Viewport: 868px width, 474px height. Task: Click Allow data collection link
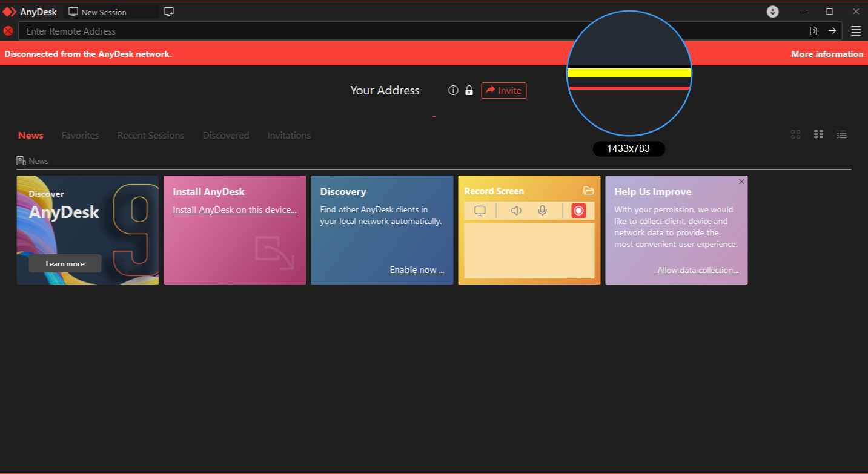[698, 270]
